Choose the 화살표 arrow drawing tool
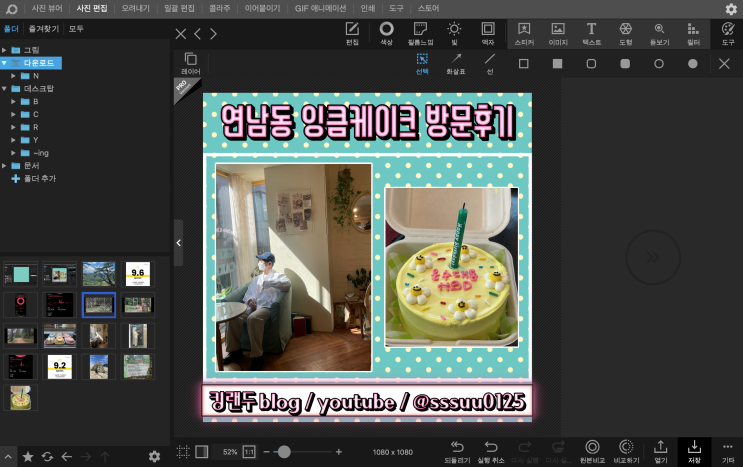The height and width of the screenshot is (467, 743). tap(456, 63)
